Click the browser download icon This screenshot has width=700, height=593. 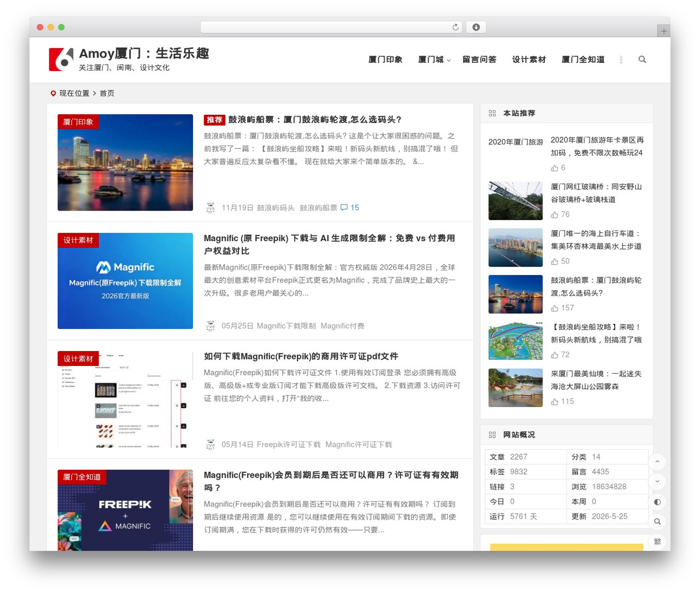476,27
